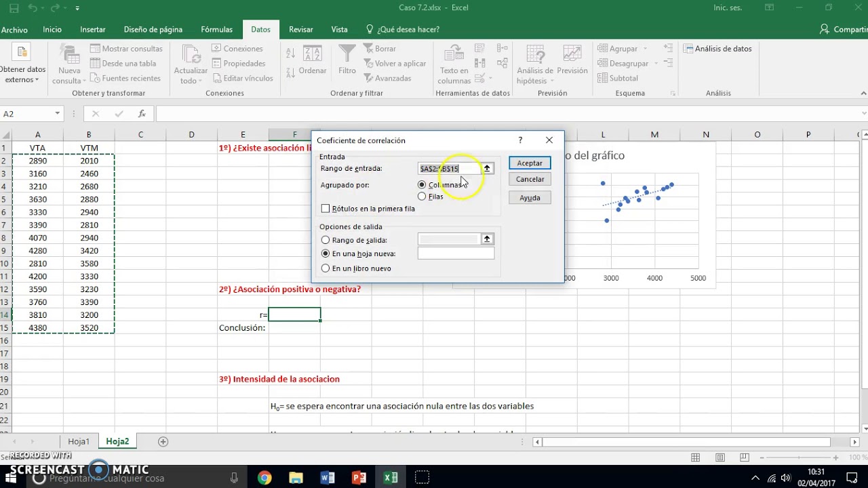This screenshot has width=868, height=488.
Task: Select Rango de salida radio button
Action: (x=325, y=240)
